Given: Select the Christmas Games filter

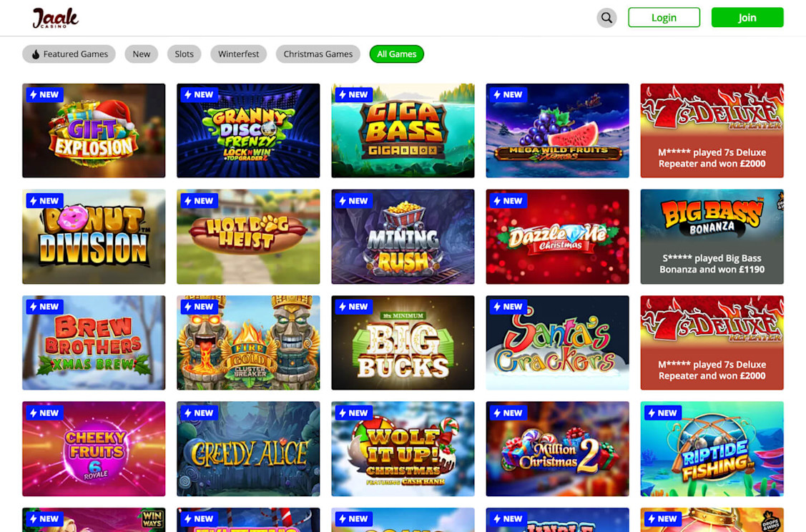Looking at the screenshot, I should coord(318,54).
